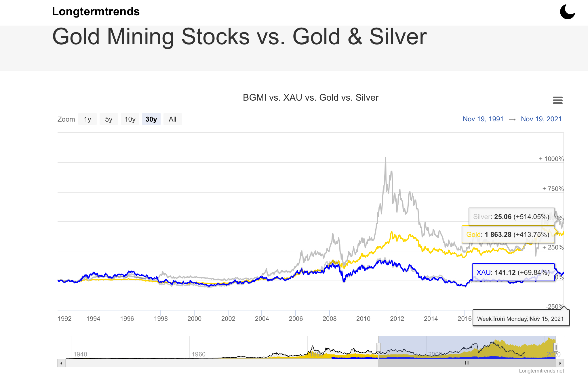588x378 pixels.
Task: Click the navigator left scroll arrow
Action: coord(61,363)
